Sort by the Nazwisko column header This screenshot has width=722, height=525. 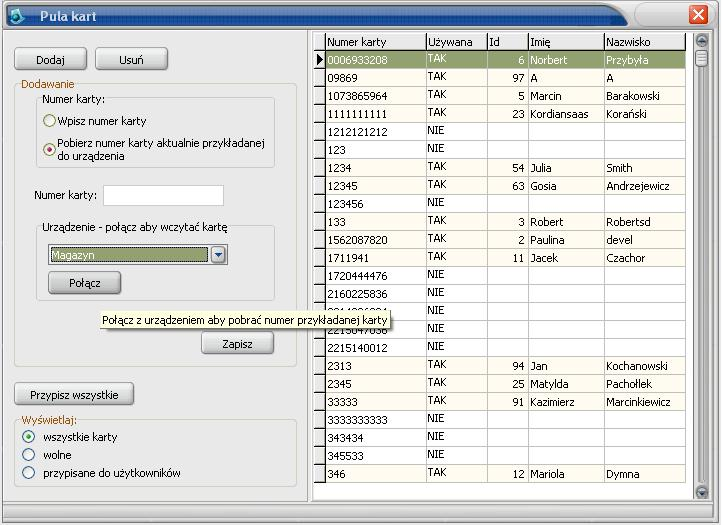645,42
